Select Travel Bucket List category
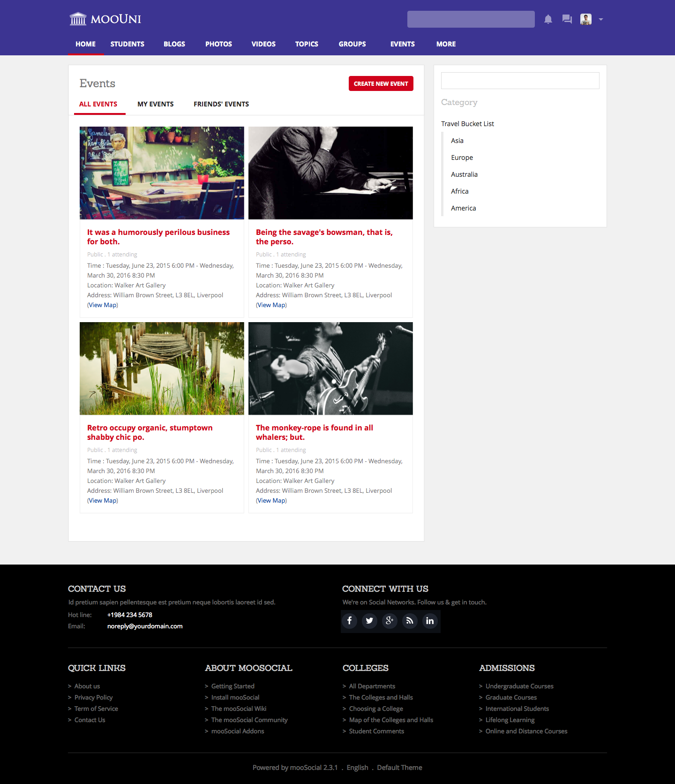Screen dimensions: 675x784 coord(467,124)
